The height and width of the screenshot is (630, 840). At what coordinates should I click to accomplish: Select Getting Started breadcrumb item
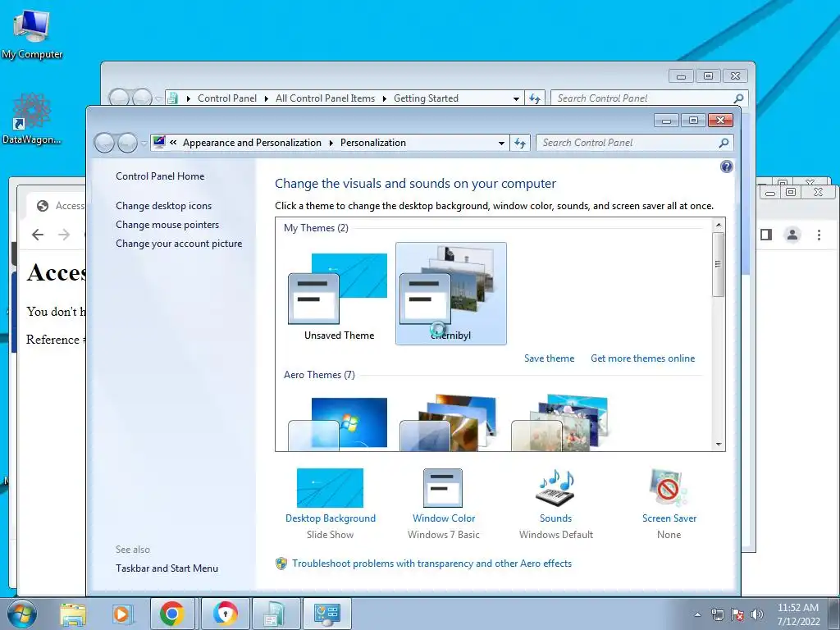pyautogui.click(x=426, y=98)
